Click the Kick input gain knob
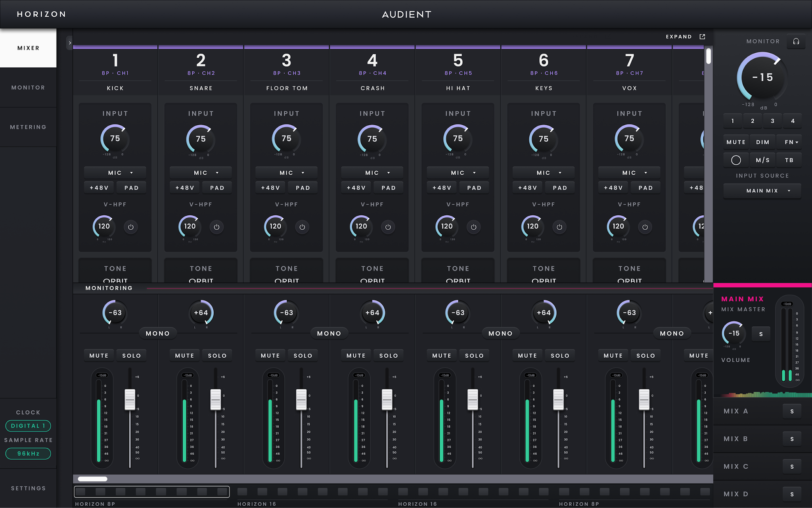 pyautogui.click(x=115, y=138)
